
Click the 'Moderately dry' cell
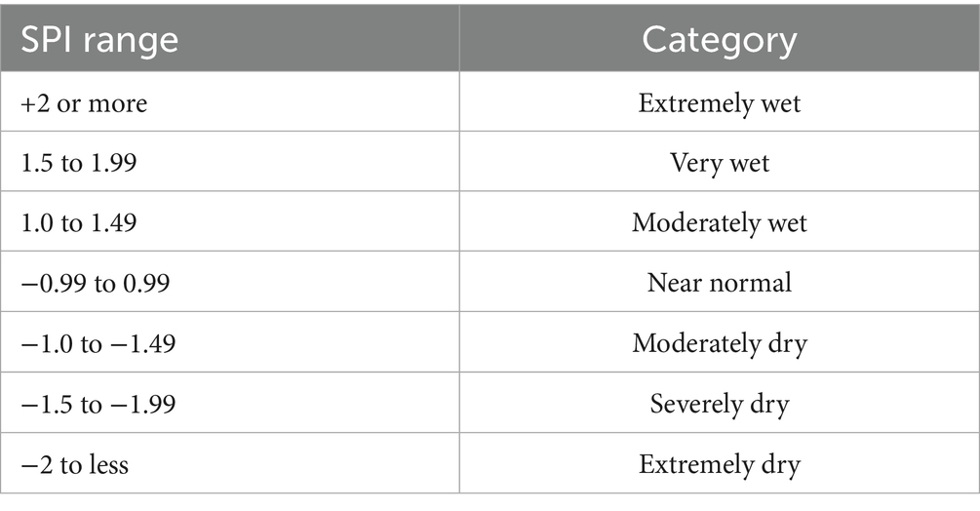click(x=719, y=344)
